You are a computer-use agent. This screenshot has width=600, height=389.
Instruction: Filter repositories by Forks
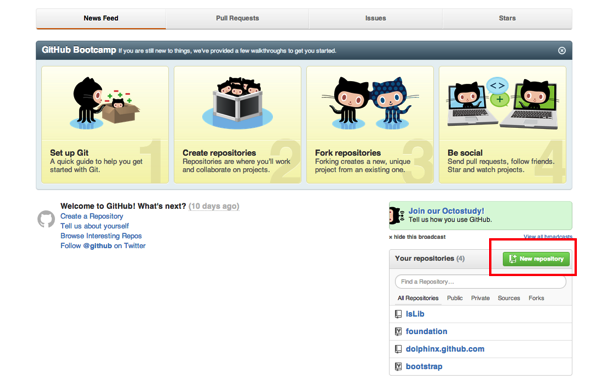[x=536, y=298]
